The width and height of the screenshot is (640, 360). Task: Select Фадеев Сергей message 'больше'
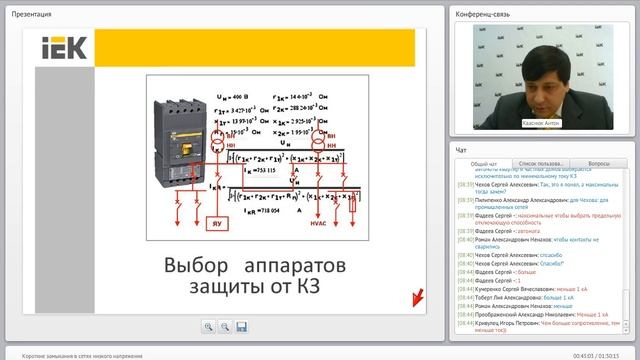click(x=496, y=272)
